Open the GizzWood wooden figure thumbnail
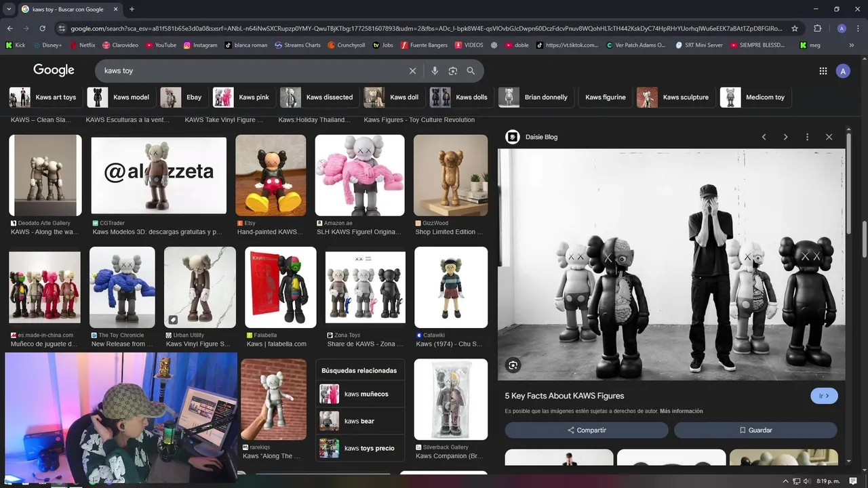868x488 pixels. click(450, 175)
